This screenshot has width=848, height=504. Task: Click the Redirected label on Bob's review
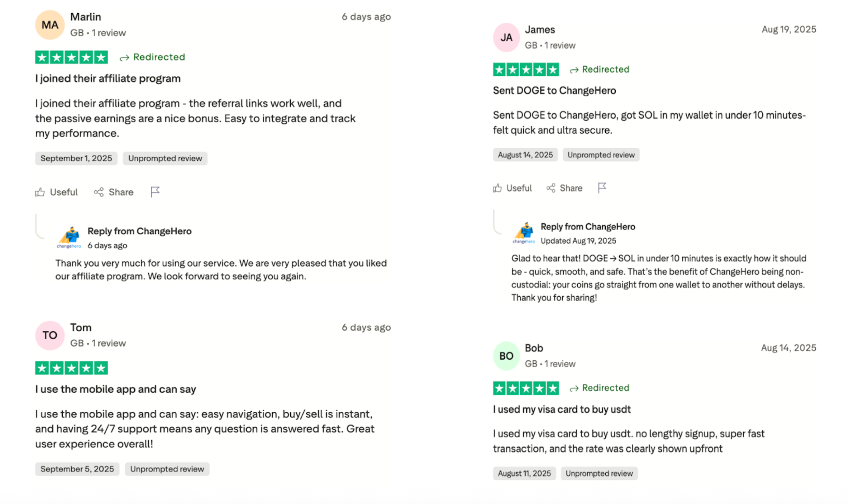(x=605, y=388)
